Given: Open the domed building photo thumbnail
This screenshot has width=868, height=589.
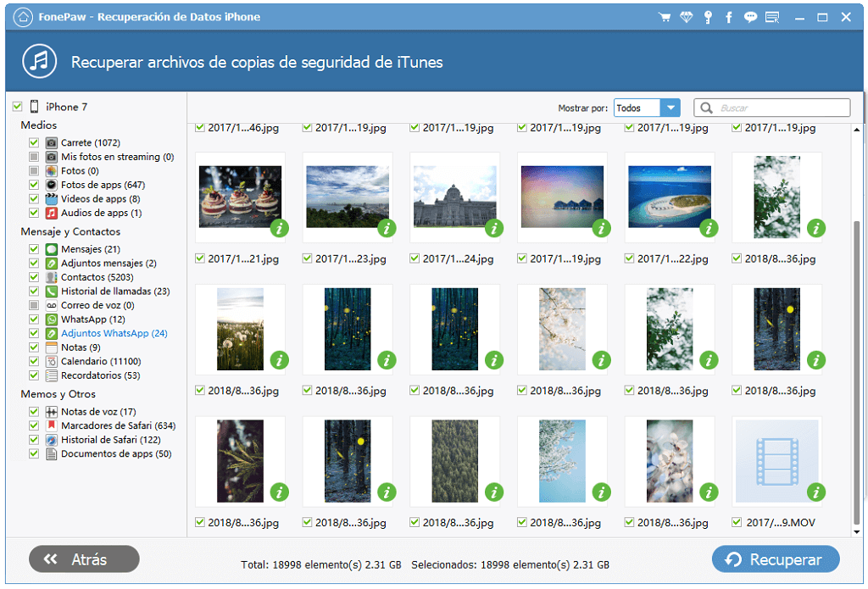Looking at the screenshot, I should [455, 197].
